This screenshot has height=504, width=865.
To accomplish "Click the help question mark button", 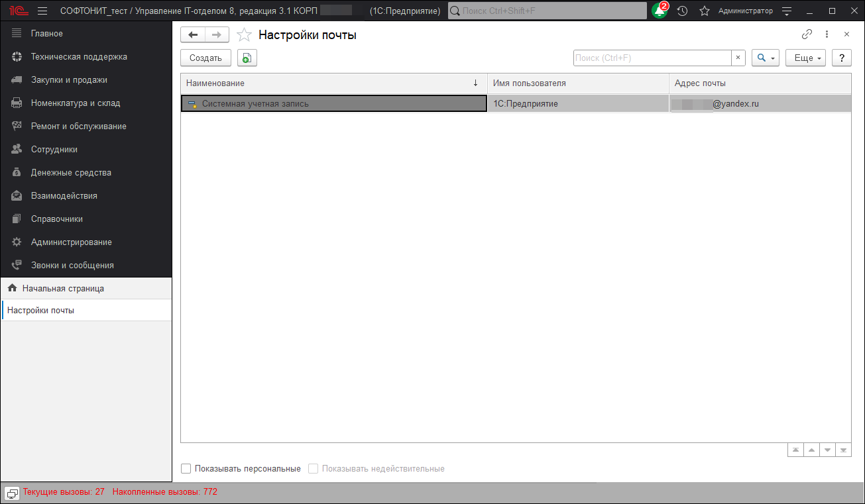I will click(841, 58).
